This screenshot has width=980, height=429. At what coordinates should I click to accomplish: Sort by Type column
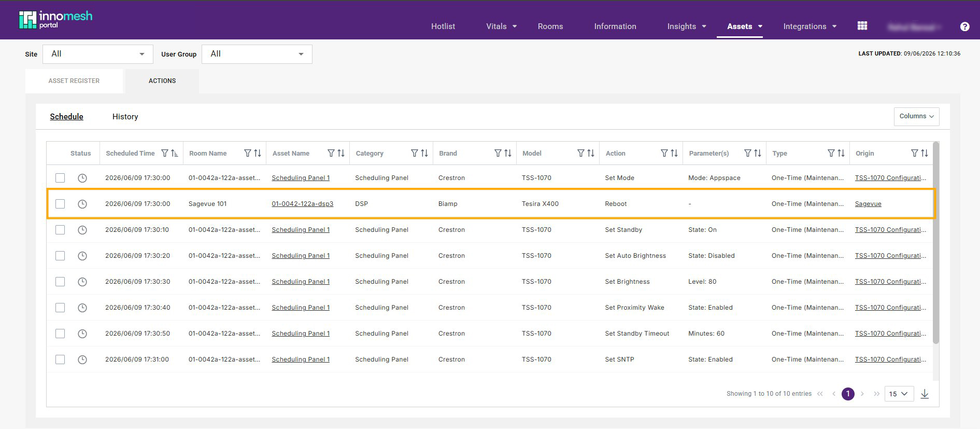[841, 153]
